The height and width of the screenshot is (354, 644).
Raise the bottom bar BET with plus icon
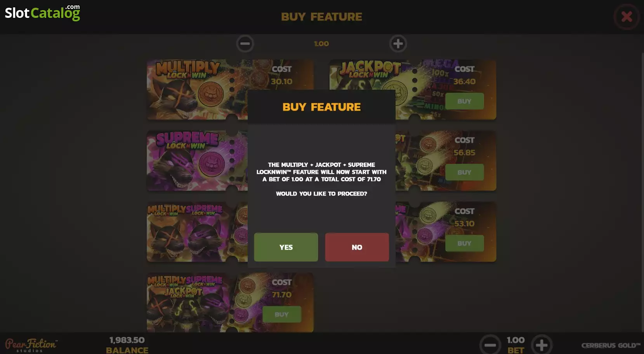click(x=542, y=345)
